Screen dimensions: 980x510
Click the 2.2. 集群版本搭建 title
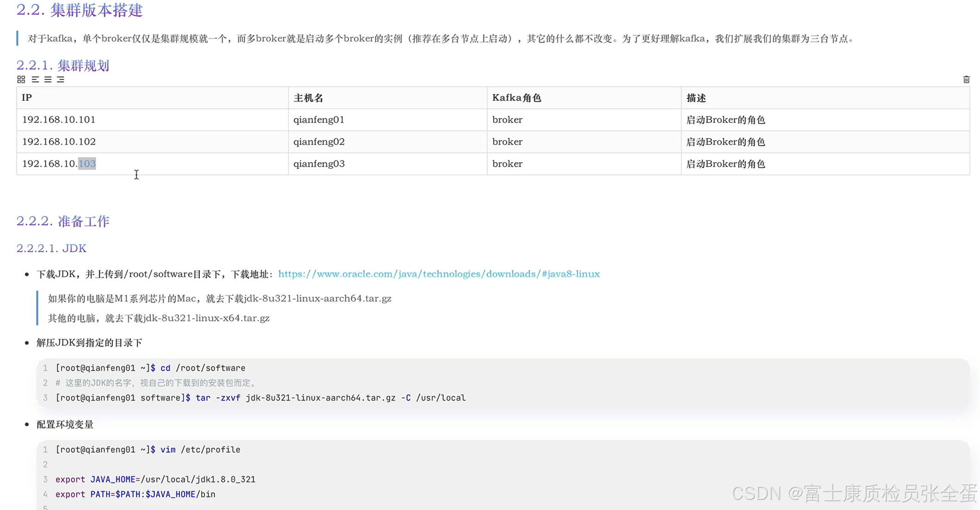coord(79,10)
